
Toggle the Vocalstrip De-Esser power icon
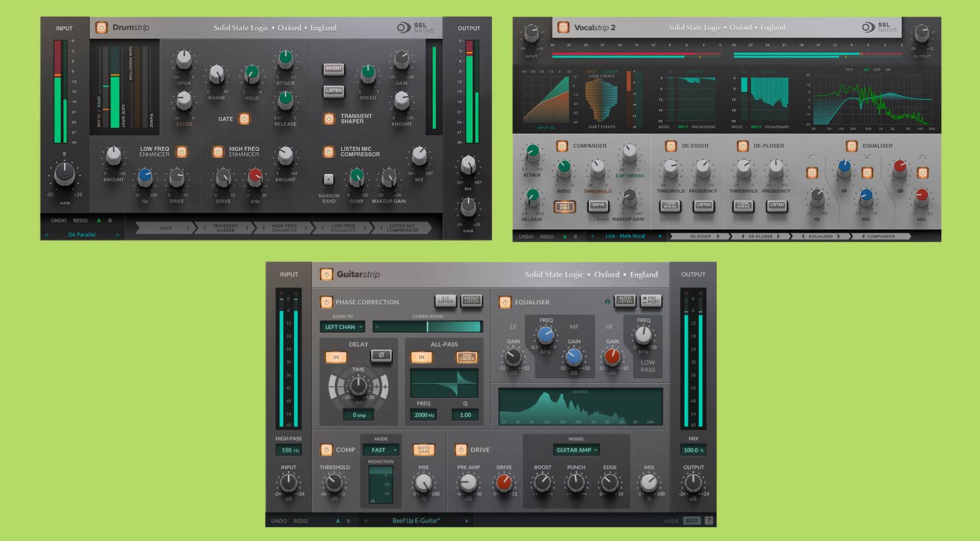click(670, 146)
